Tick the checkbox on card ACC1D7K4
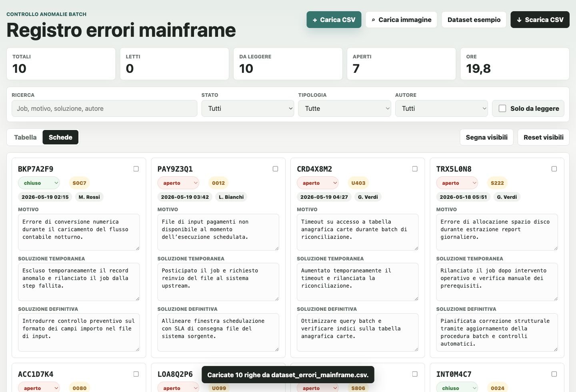 pyautogui.click(x=136, y=374)
